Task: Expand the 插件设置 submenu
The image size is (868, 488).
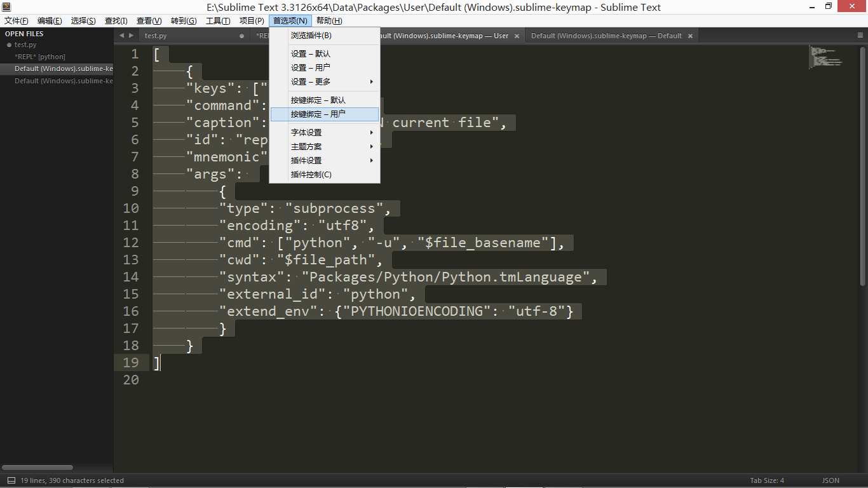Action: tap(325, 161)
